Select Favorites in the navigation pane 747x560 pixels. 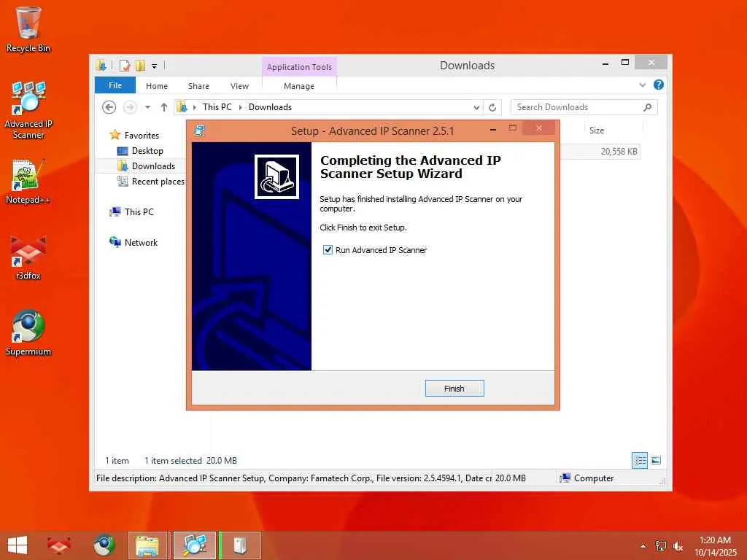(142, 135)
